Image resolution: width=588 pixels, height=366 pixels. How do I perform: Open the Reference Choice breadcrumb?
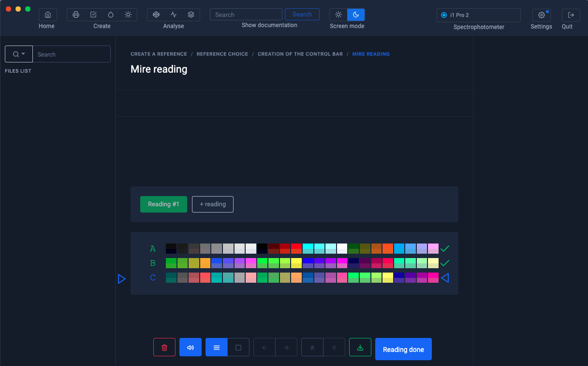tap(222, 54)
